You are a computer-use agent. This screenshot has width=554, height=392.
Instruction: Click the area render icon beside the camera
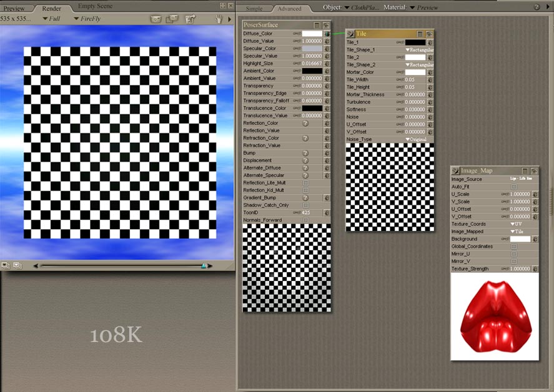pos(172,19)
